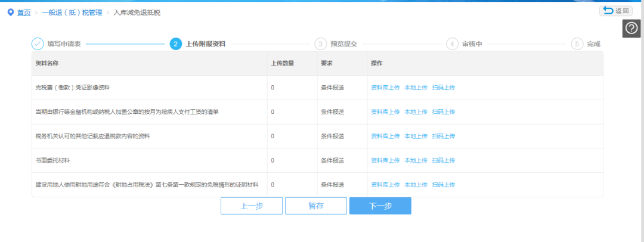Viewport: 644px width, 242px height.
Task: Click 审核中 step label
Action: pyautogui.click(x=472, y=44)
